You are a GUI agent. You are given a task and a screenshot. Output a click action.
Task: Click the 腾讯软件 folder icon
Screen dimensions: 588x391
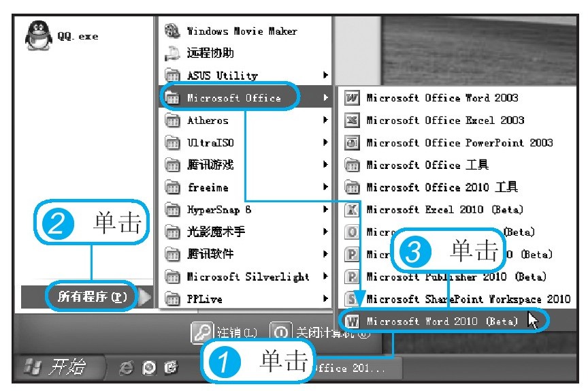[172, 254]
